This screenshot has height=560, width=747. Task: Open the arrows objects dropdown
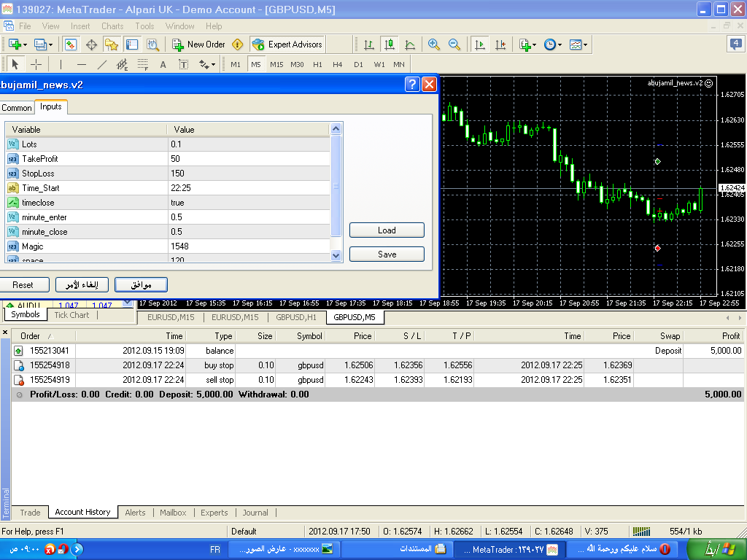click(x=206, y=64)
